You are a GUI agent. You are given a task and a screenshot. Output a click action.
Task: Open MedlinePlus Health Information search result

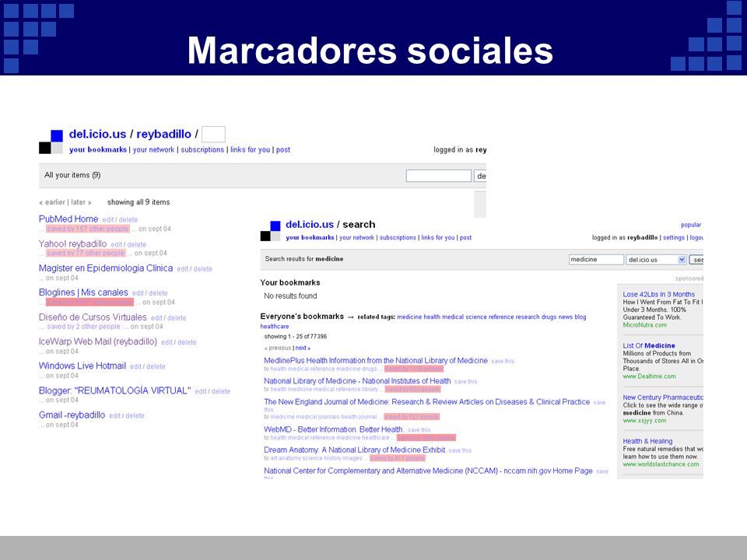pos(376,360)
